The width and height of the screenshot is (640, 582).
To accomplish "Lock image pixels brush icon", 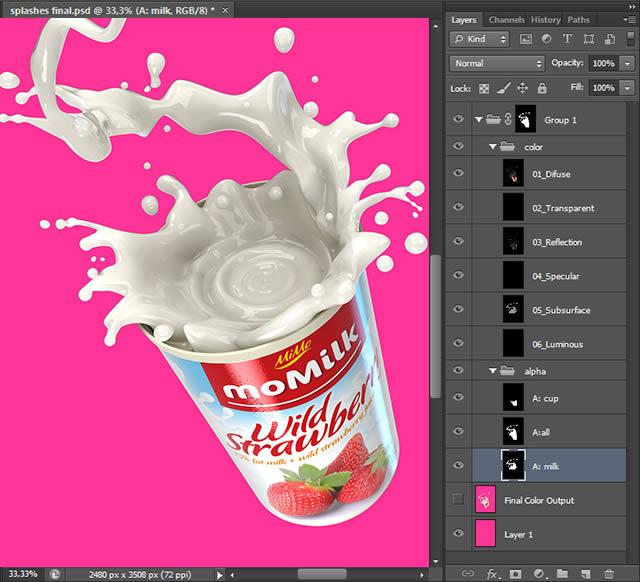I will click(504, 88).
